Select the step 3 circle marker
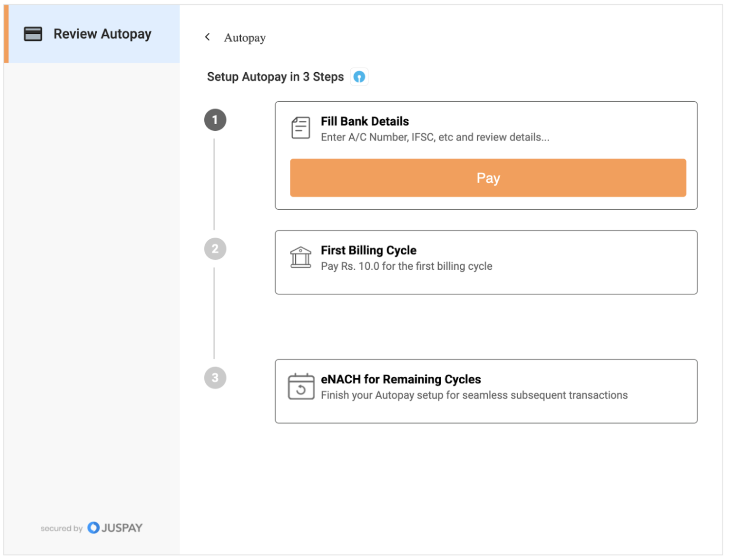 coord(215,378)
